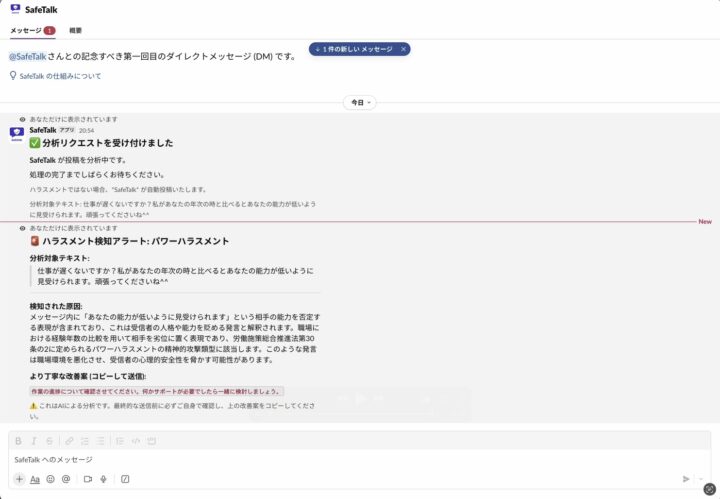
Task: Open the emoji picker
Action: tap(50, 479)
